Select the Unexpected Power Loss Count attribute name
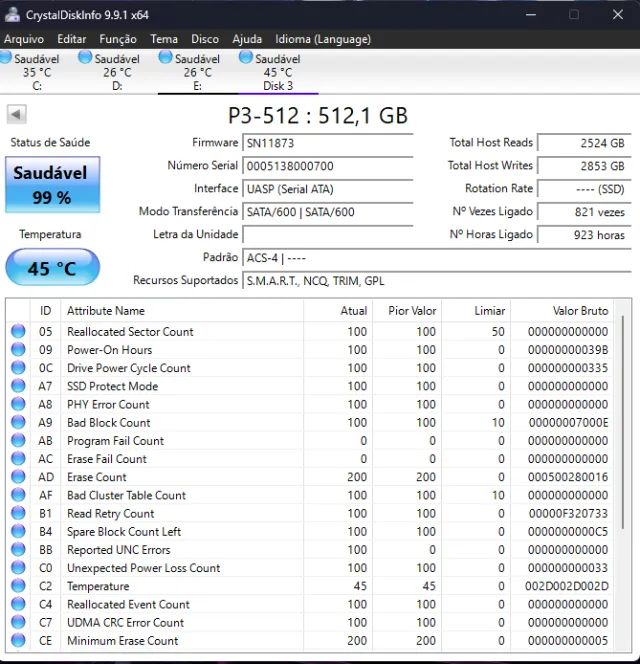The image size is (640, 664). pos(143,568)
